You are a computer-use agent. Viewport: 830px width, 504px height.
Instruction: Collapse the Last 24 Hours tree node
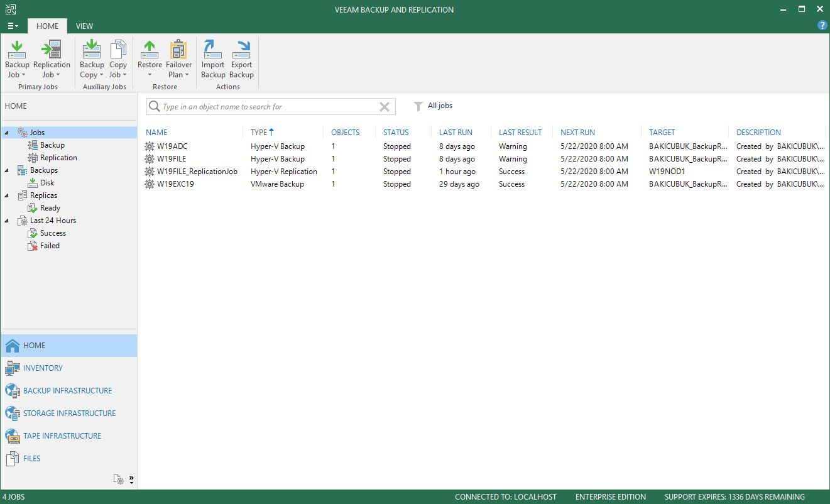click(6, 221)
